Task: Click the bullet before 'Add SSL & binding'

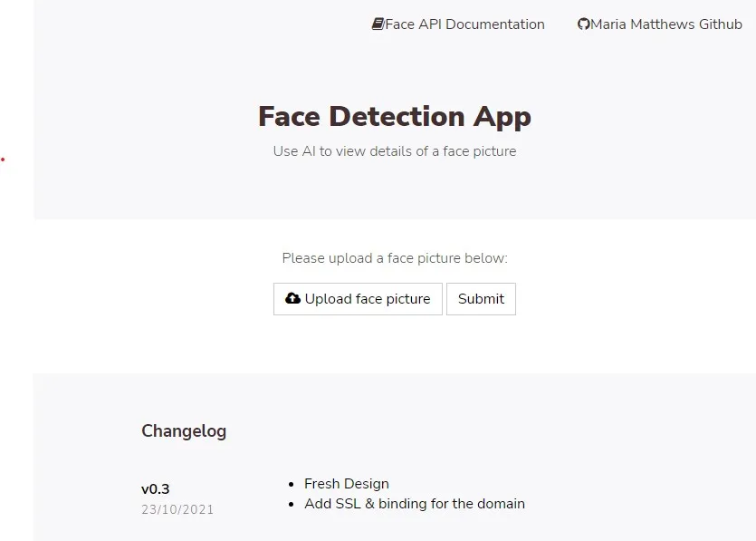Action: (290, 505)
